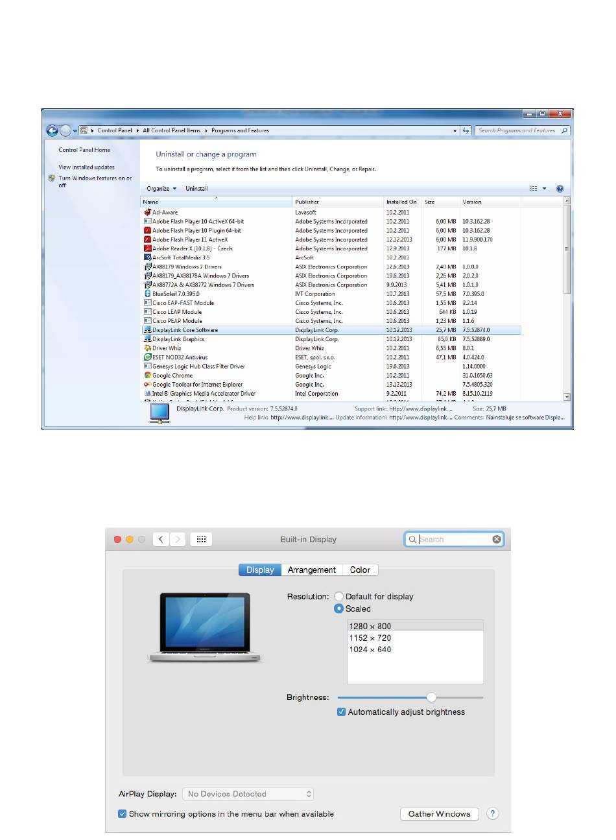Sort by the Name column header

pyautogui.click(x=217, y=202)
